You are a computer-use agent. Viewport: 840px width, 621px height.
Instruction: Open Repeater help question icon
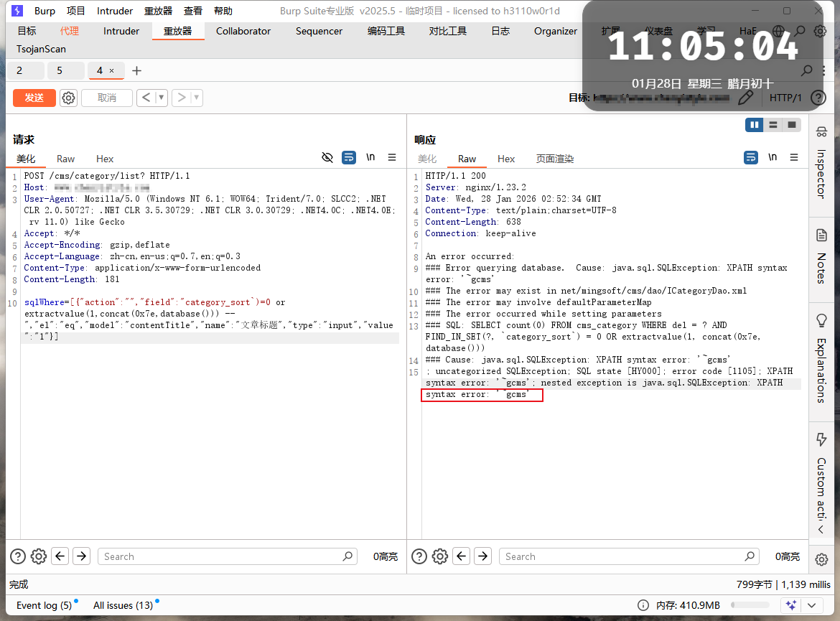(x=818, y=98)
